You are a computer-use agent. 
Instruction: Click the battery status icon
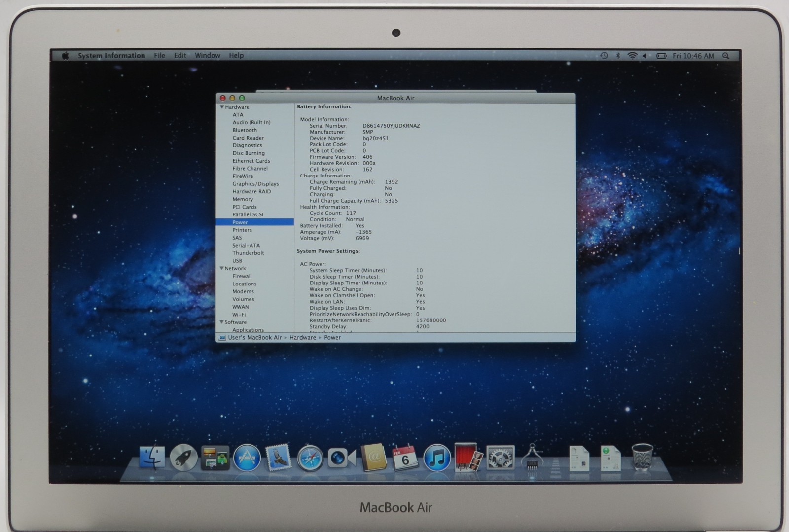coord(661,56)
